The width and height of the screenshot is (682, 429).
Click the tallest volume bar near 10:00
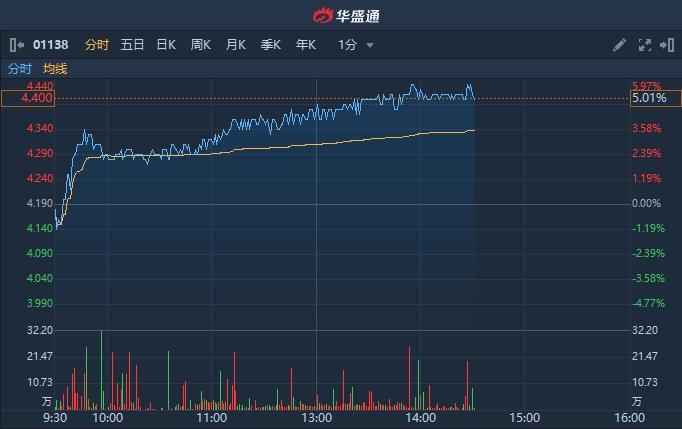pyautogui.click(x=101, y=370)
